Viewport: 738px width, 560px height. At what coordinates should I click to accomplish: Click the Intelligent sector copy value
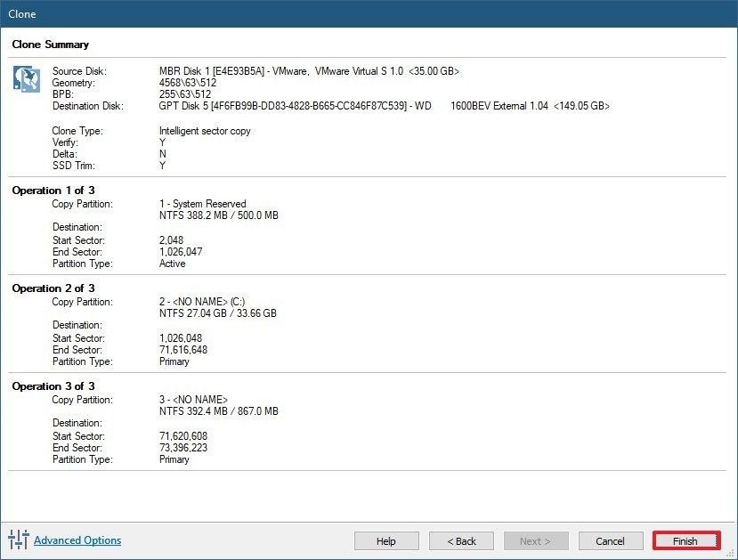[x=205, y=131]
